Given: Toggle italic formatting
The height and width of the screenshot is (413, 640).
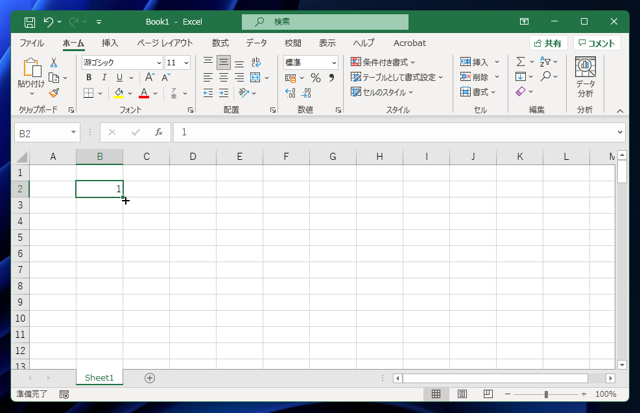Looking at the screenshot, I should coord(104,78).
